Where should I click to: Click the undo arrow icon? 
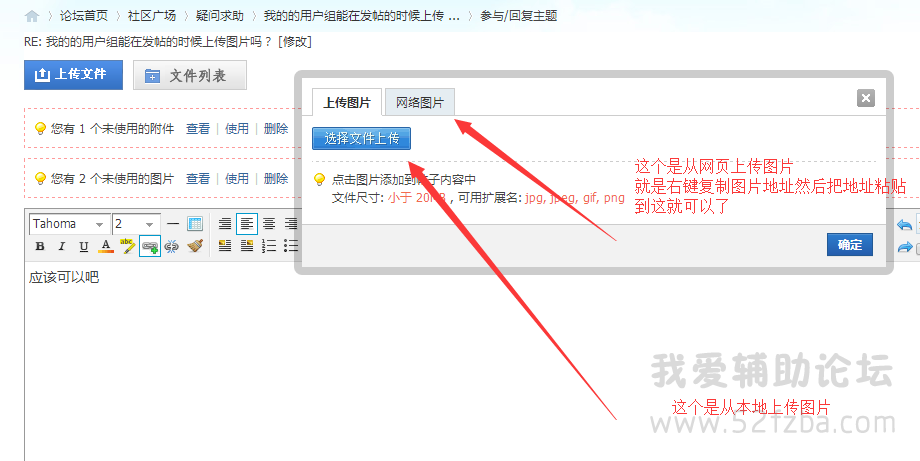tap(904, 225)
